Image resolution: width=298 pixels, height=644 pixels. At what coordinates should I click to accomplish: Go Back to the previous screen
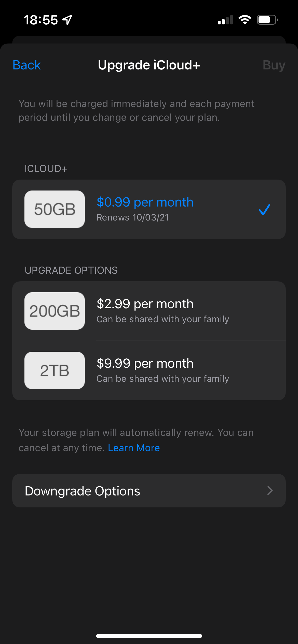point(26,65)
